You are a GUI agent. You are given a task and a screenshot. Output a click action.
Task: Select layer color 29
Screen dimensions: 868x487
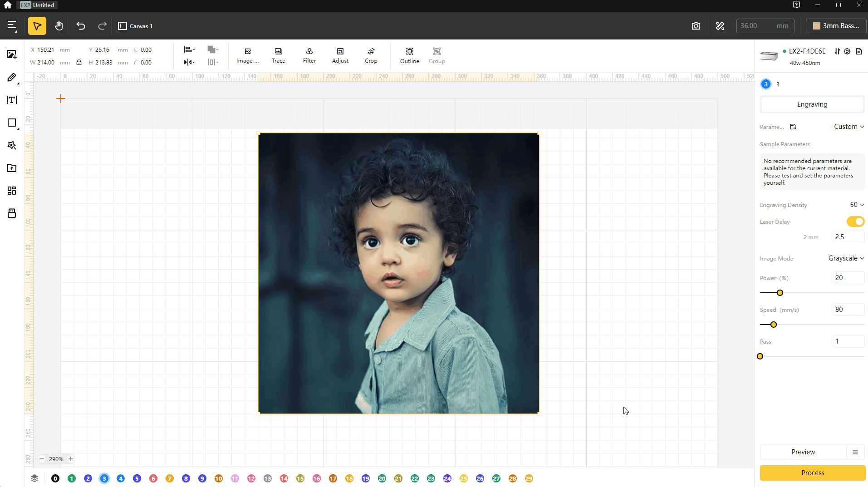pos(529,478)
